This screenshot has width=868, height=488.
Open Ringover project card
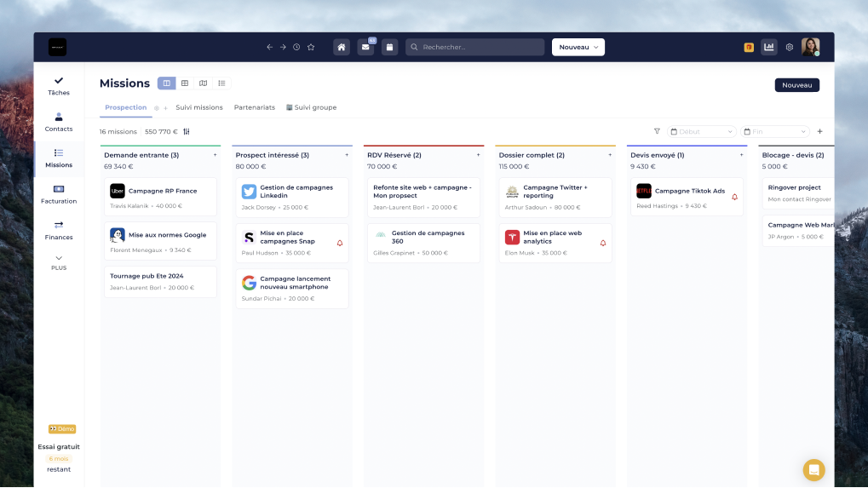pyautogui.click(x=798, y=193)
